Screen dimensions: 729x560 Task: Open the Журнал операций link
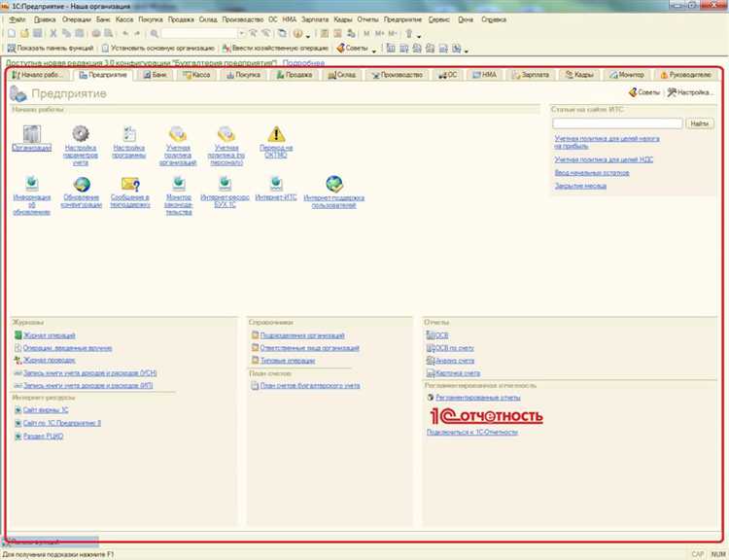pos(50,335)
